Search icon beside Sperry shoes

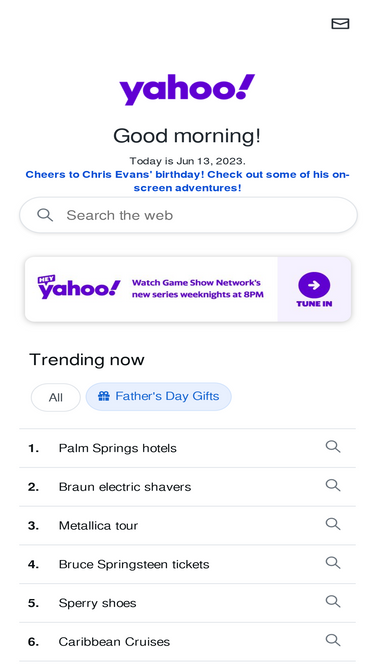(x=333, y=601)
